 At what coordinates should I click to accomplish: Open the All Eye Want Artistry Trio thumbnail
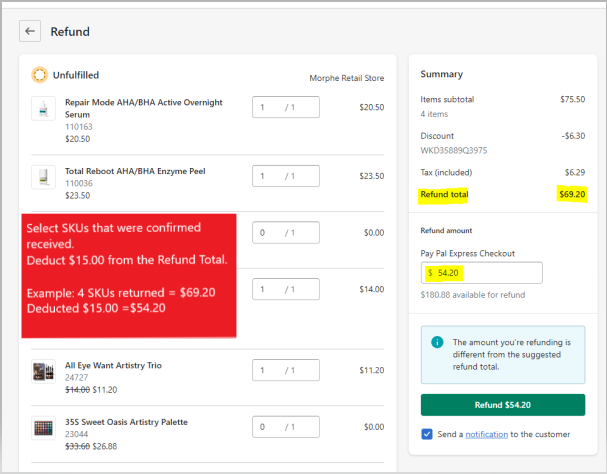click(43, 371)
